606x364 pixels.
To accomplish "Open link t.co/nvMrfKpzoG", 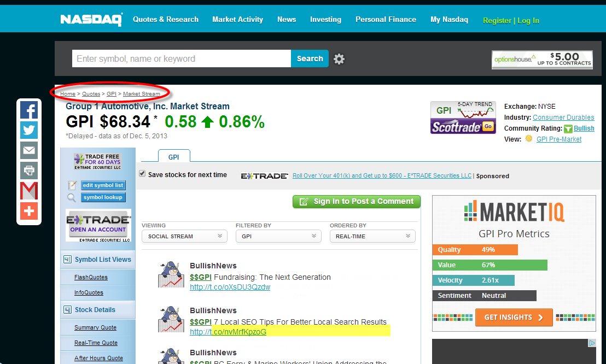I will (228, 332).
